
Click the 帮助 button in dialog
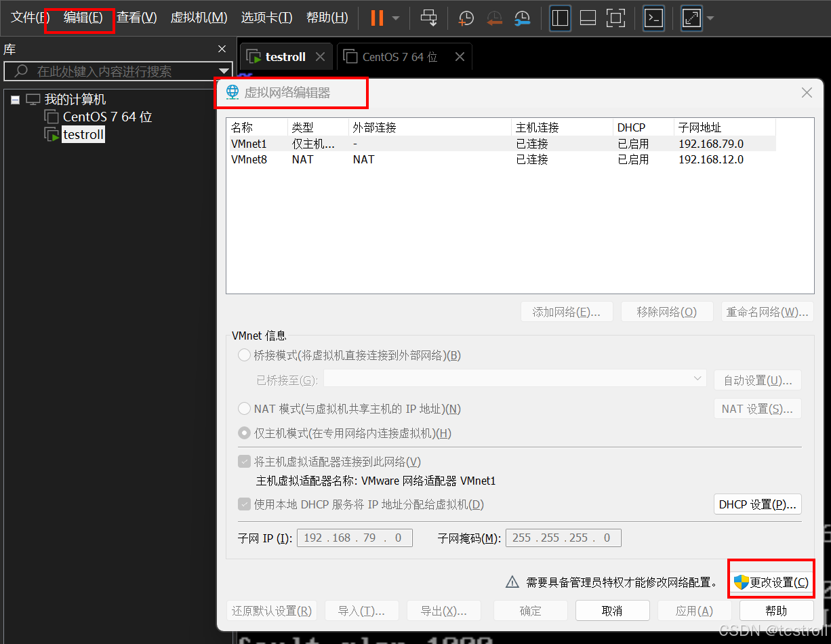click(777, 611)
